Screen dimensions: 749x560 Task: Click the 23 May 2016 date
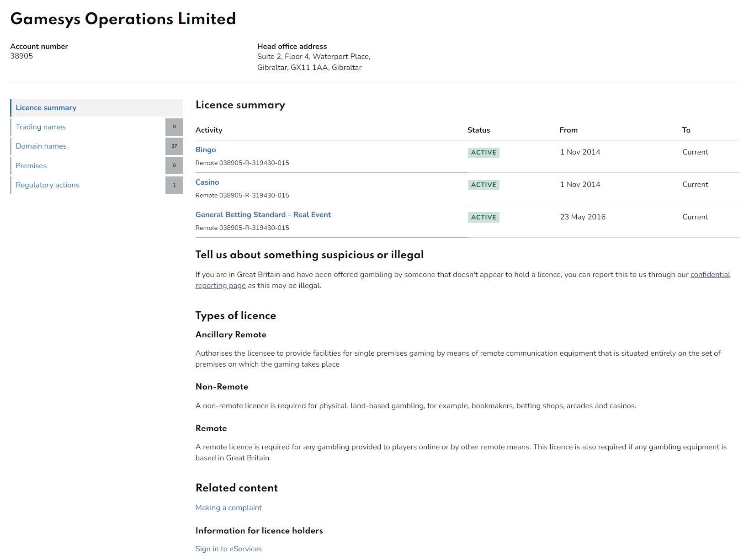tap(583, 217)
